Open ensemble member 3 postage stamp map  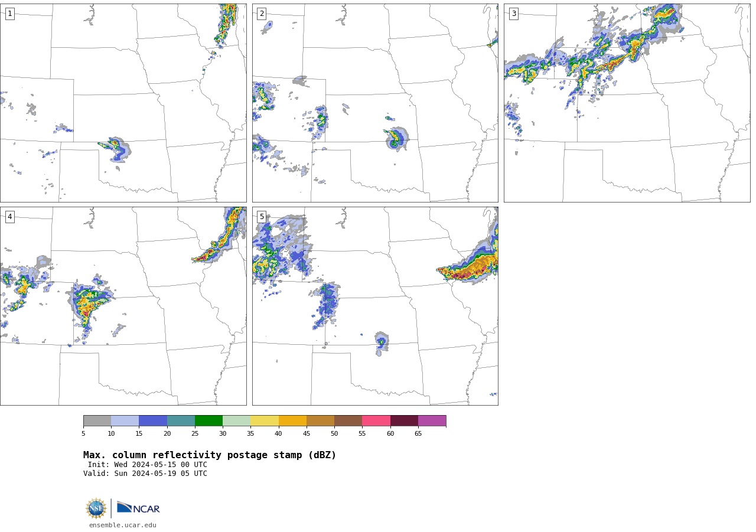point(627,103)
